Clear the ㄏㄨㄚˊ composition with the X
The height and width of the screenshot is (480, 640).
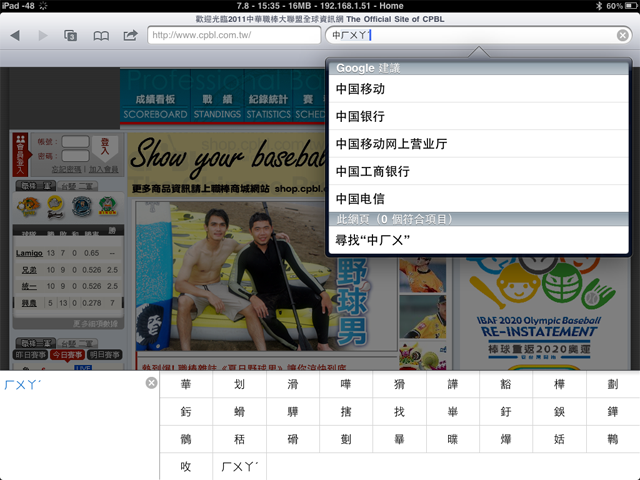tap(151, 383)
